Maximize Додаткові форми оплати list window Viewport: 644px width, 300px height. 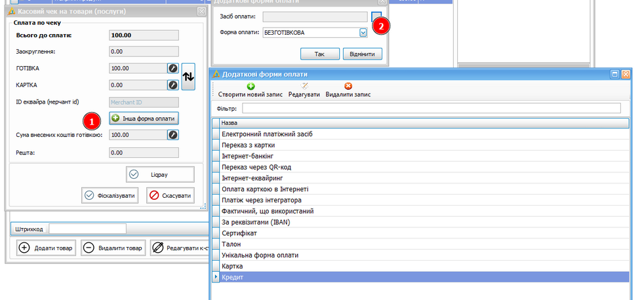click(615, 74)
